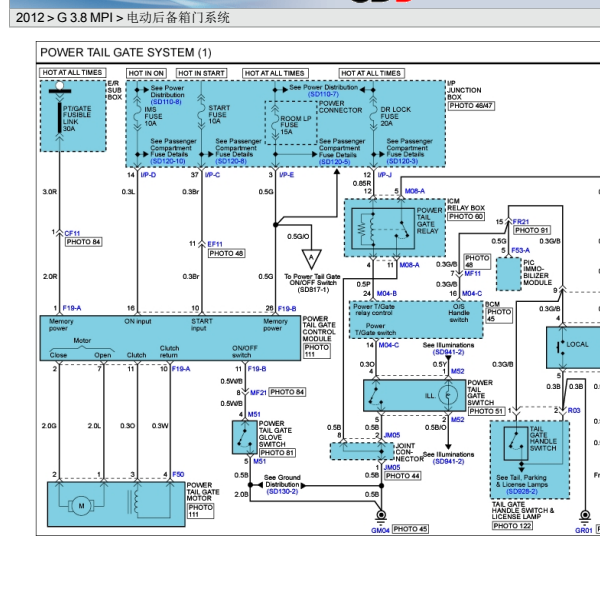The image size is (600, 605).
Task: Click PHOTO 122 for tail gate handle switch
Action: [512, 526]
